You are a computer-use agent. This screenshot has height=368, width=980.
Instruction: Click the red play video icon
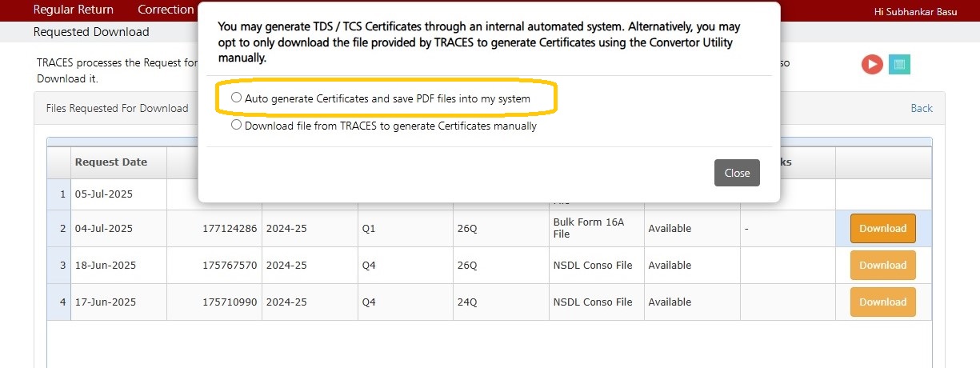[x=872, y=65]
